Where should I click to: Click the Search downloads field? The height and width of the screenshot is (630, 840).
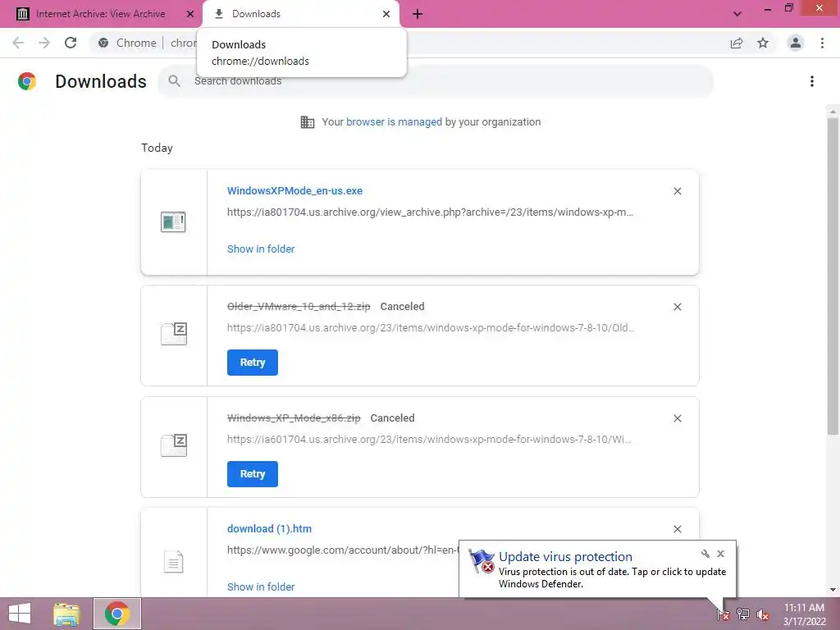click(436, 81)
